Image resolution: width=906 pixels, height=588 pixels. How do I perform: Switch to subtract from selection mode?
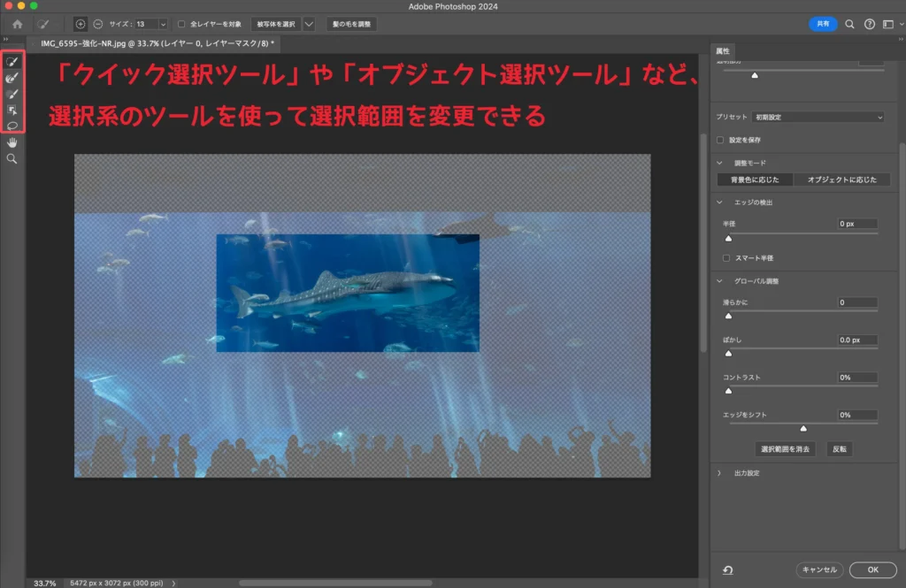(x=97, y=24)
